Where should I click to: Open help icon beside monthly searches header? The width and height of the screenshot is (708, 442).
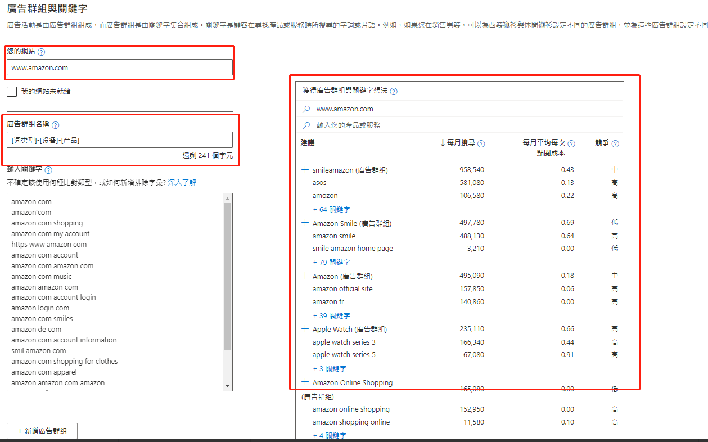pyautogui.click(x=481, y=143)
